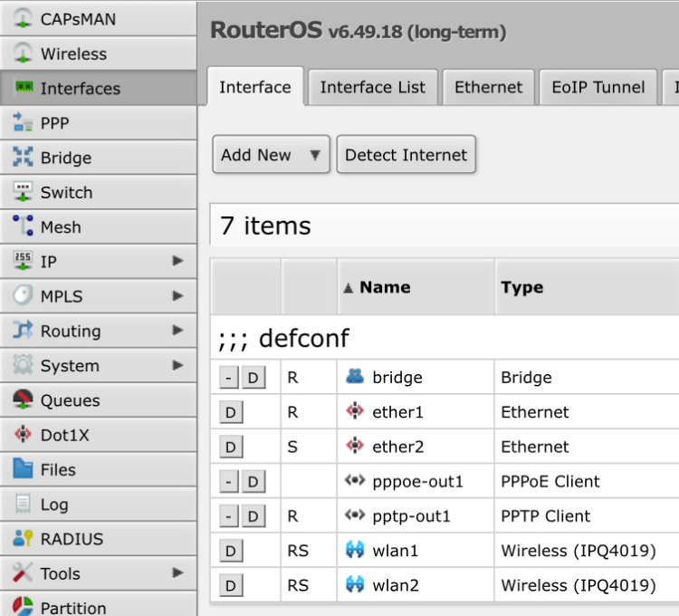679x616 pixels.
Task: Click the ';;; defconf' comment row
Action: 445,338
